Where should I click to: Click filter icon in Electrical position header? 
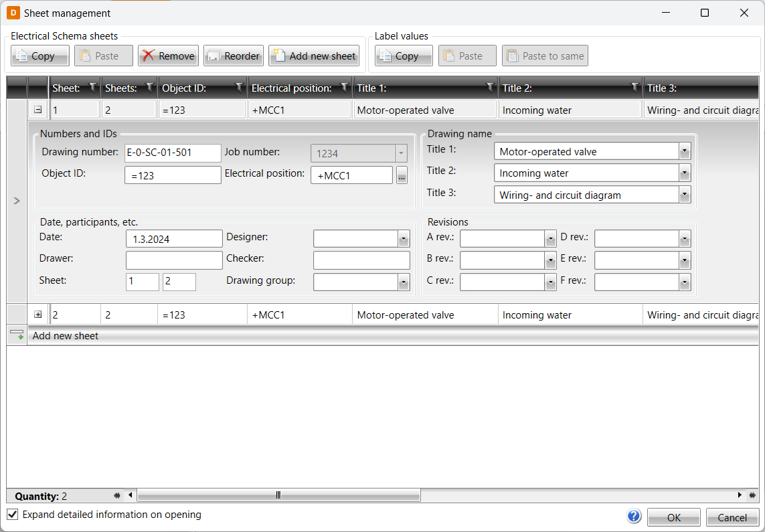click(x=344, y=87)
